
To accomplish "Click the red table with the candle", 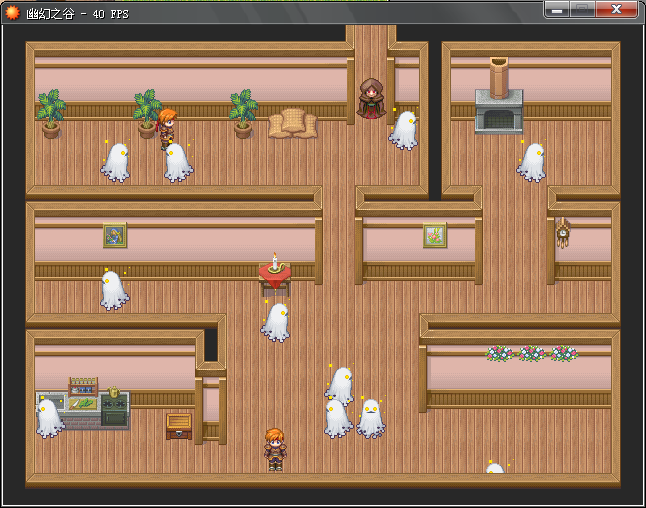I will click(x=275, y=275).
